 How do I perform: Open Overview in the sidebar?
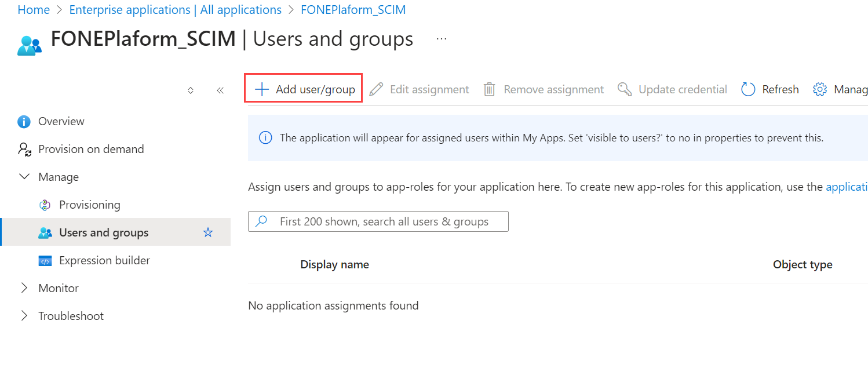tap(61, 121)
